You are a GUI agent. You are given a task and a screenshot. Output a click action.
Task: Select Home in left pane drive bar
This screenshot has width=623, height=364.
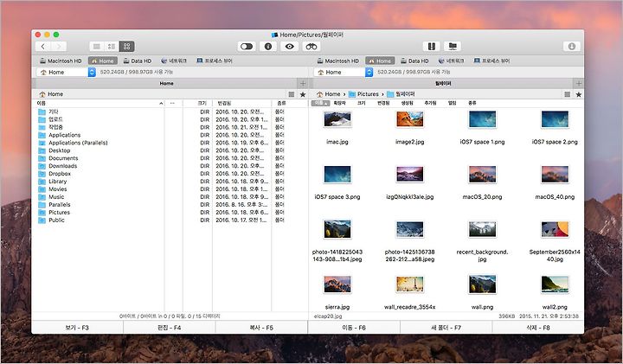pos(102,61)
